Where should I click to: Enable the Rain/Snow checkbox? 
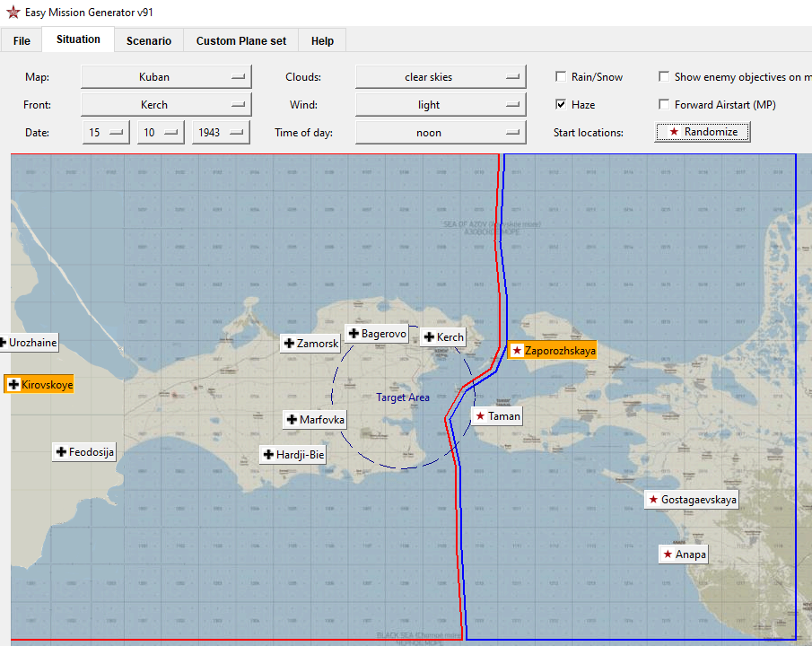pyautogui.click(x=561, y=77)
